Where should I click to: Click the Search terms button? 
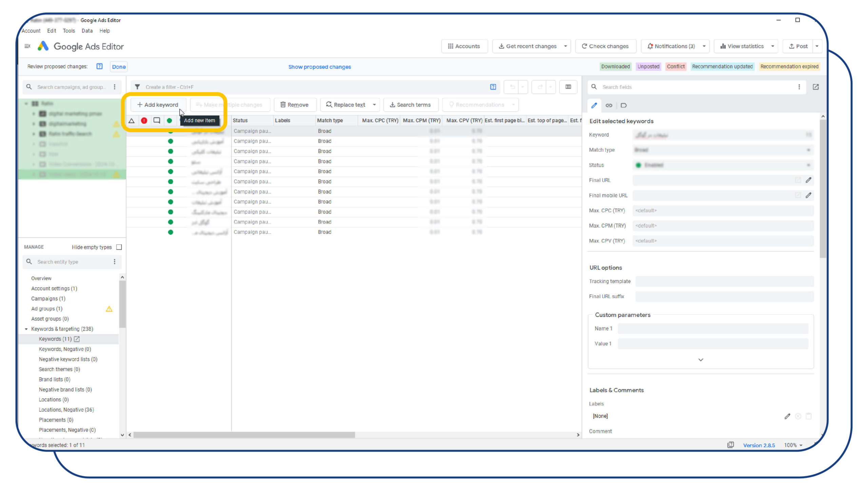tap(411, 105)
